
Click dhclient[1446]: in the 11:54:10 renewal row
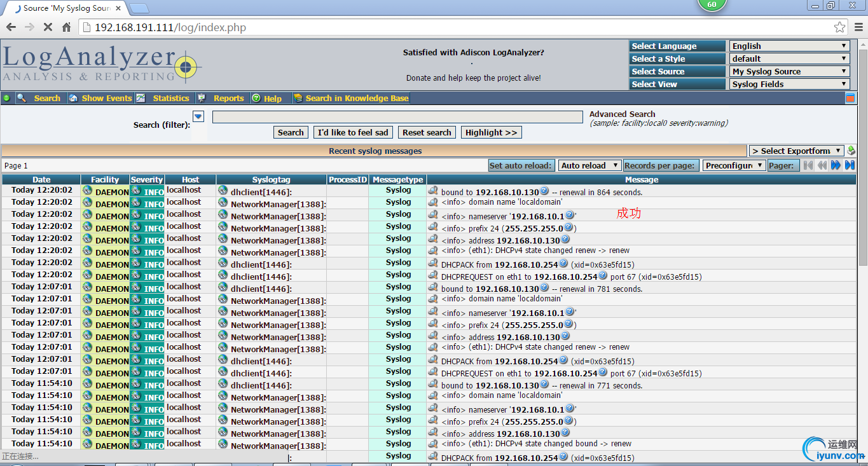(x=261, y=385)
